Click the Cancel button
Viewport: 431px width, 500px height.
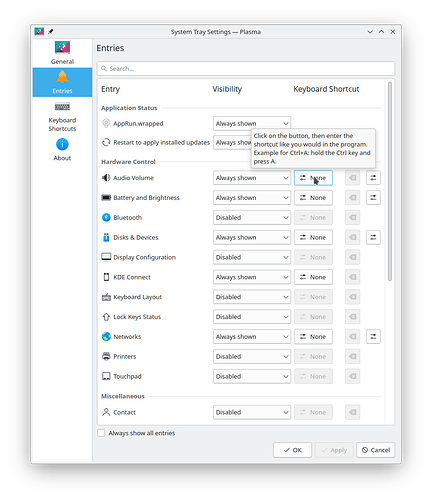pyautogui.click(x=376, y=450)
